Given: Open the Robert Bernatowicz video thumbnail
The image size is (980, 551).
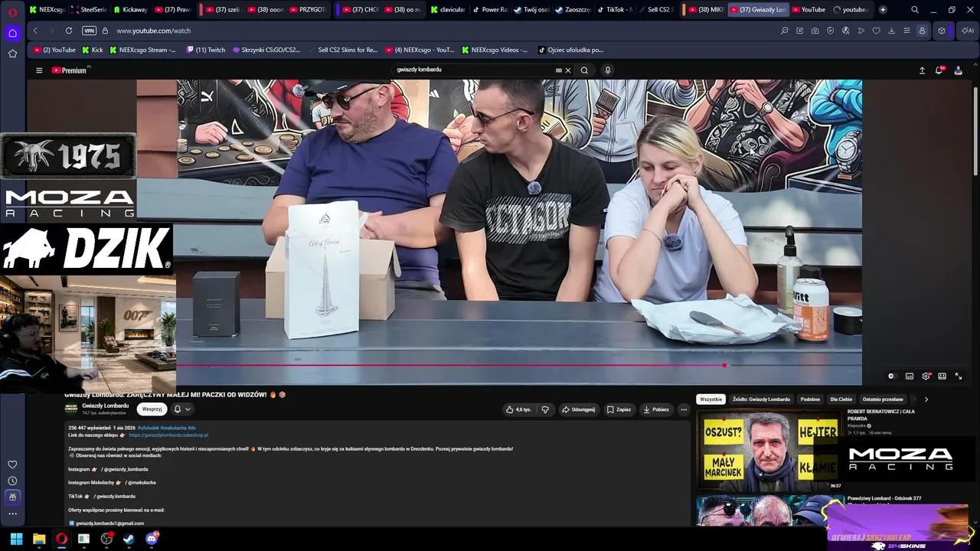Looking at the screenshot, I should pyautogui.click(x=769, y=451).
